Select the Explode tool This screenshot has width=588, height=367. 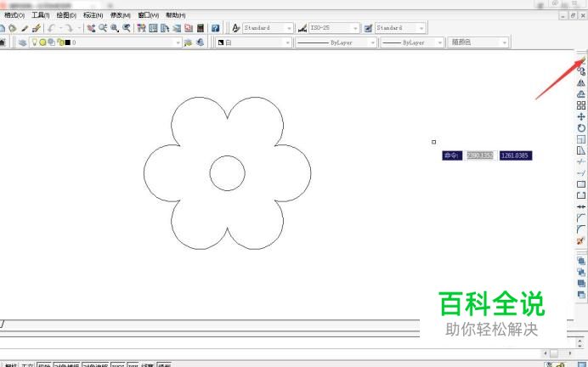(581, 240)
